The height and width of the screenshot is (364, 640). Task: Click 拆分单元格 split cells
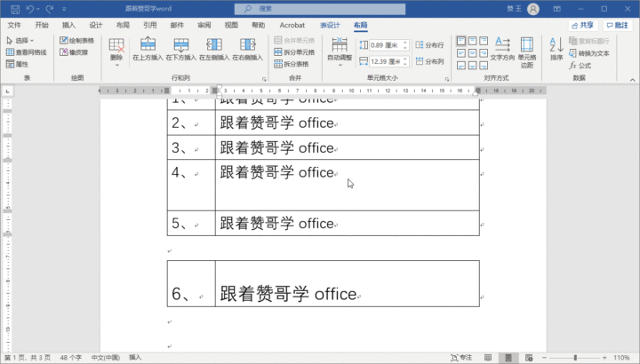[x=294, y=52]
